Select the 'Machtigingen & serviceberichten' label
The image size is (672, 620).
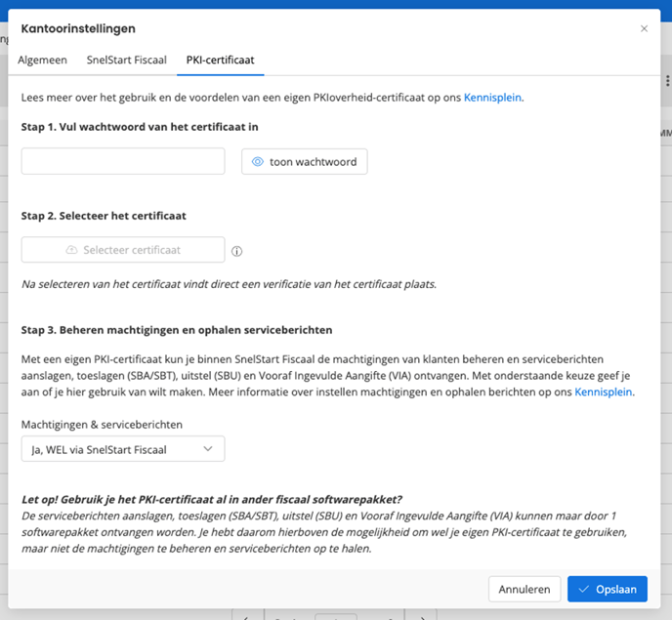tap(102, 425)
